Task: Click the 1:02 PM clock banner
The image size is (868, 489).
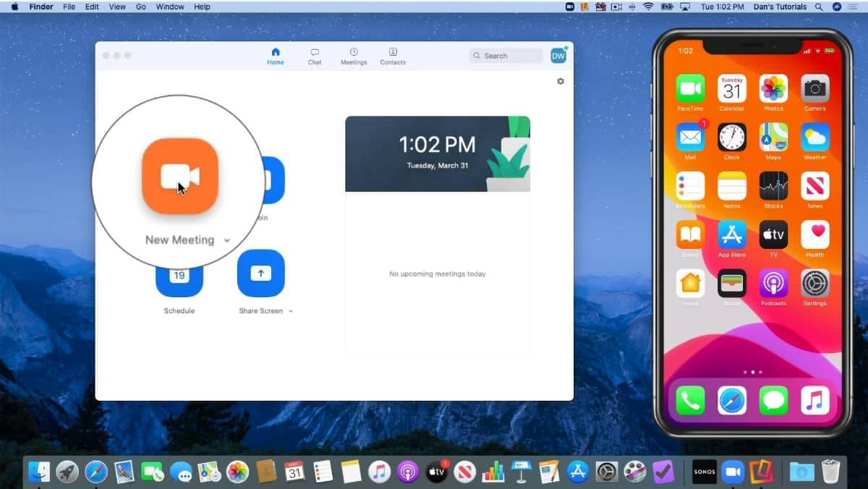Action: [x=437, y=153]
